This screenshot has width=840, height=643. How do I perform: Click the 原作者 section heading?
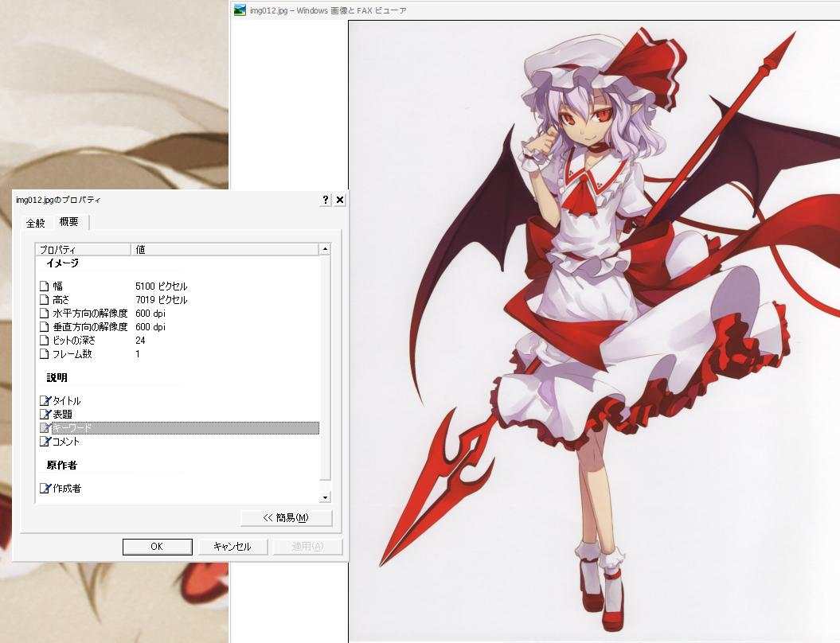61,466
